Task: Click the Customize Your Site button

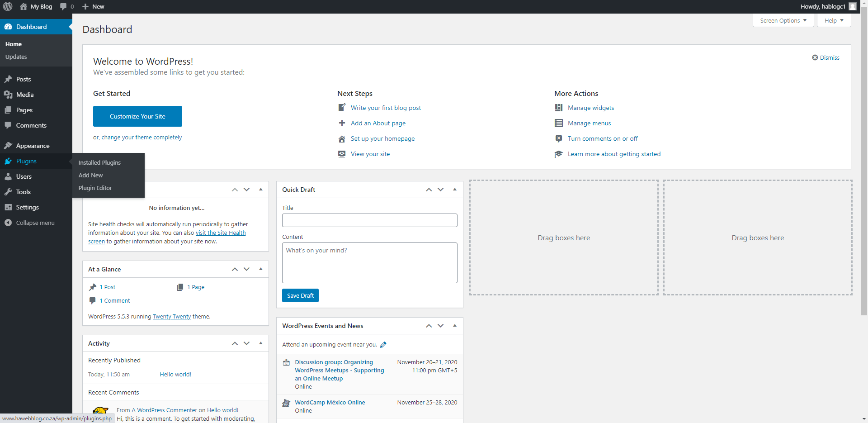Action: 137,116
